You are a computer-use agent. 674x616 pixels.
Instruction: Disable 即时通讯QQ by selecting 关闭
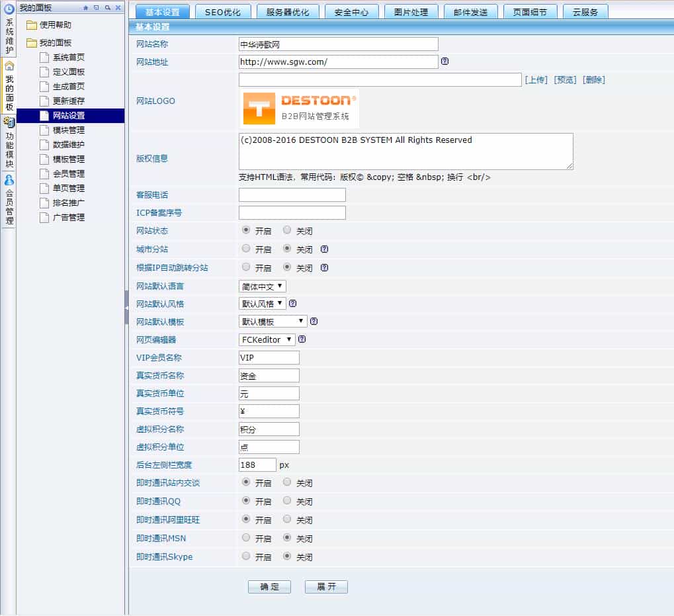coord(286,501)
